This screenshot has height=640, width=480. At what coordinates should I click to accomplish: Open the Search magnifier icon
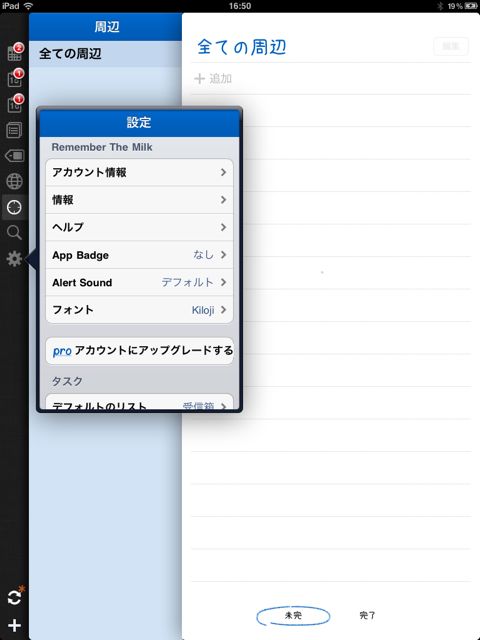point(15,233)
